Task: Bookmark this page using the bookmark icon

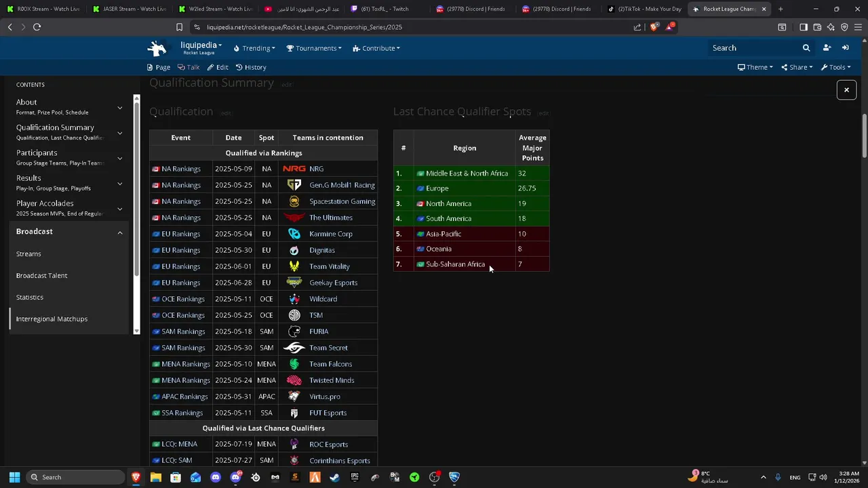Action: coord(179,27)
